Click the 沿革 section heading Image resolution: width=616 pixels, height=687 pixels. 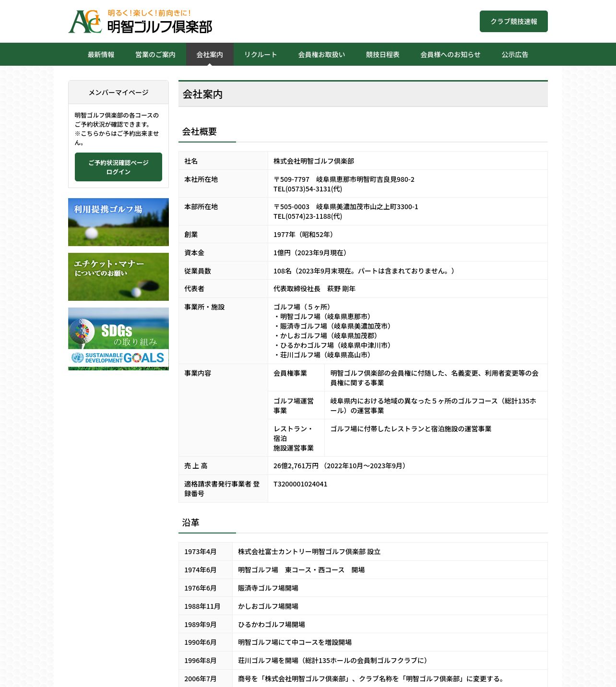tap(191, 522)
